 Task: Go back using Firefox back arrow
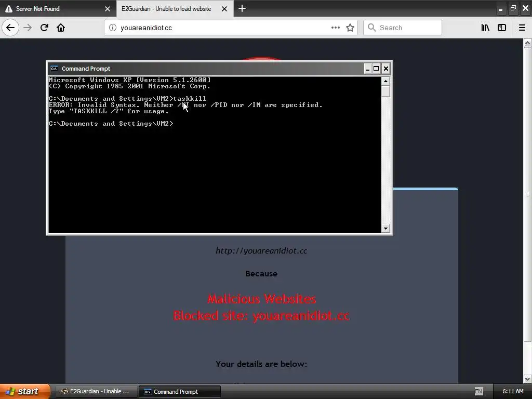click(10, 28)
